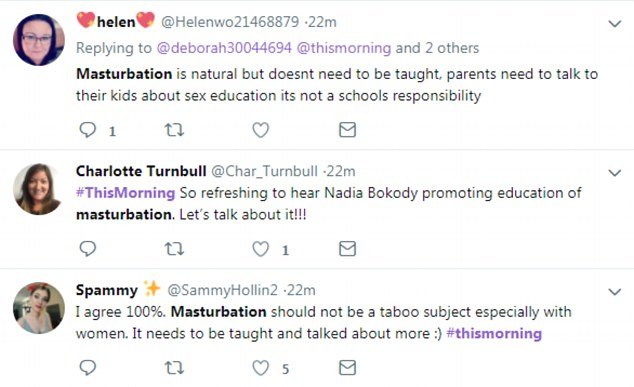Retweet Charlotte Turnbull's tweet
This screenshot has height=387, width=634.
(x=174, y=249)
